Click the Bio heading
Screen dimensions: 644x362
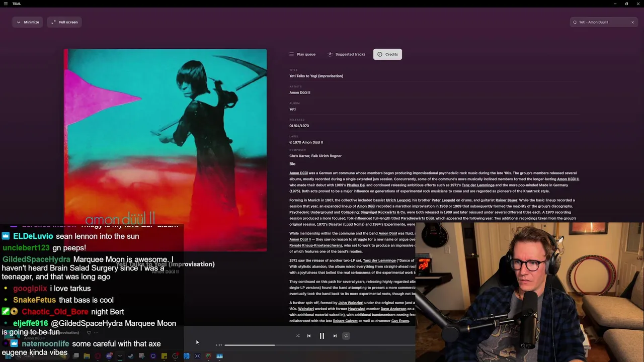pyautogui.click(x=292, y=164)
